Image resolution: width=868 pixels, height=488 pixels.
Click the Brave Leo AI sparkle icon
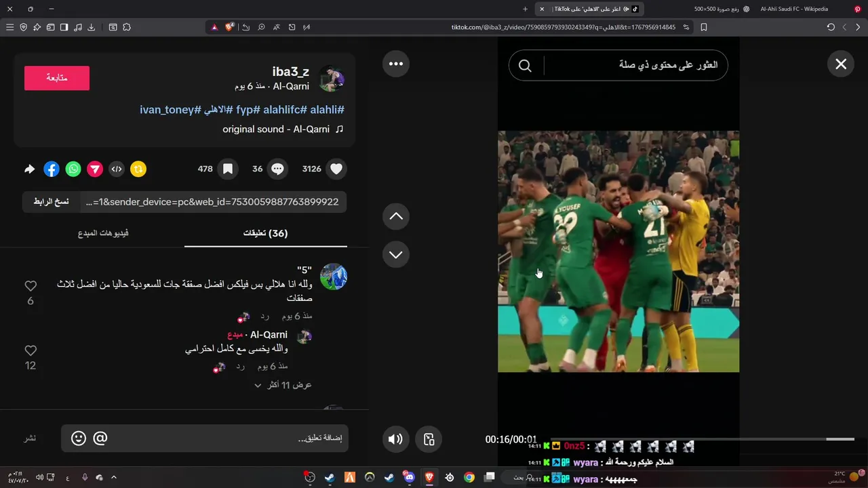click(x=37, y=27)
